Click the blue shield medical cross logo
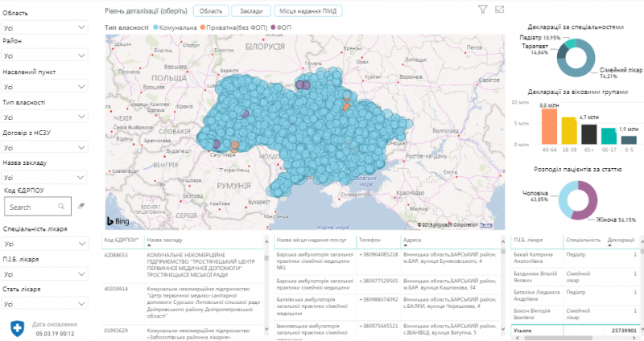This screenshot has width=644, height=341. 17,328
